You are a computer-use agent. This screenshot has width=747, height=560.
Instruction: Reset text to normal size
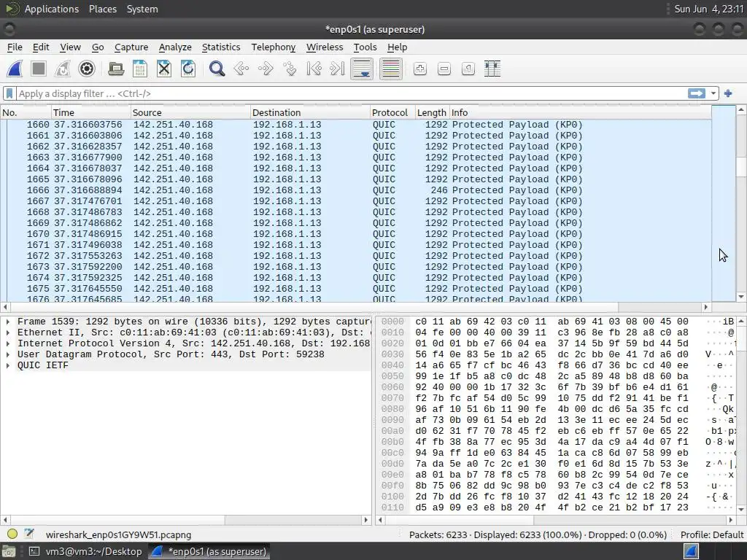(468, 69)
